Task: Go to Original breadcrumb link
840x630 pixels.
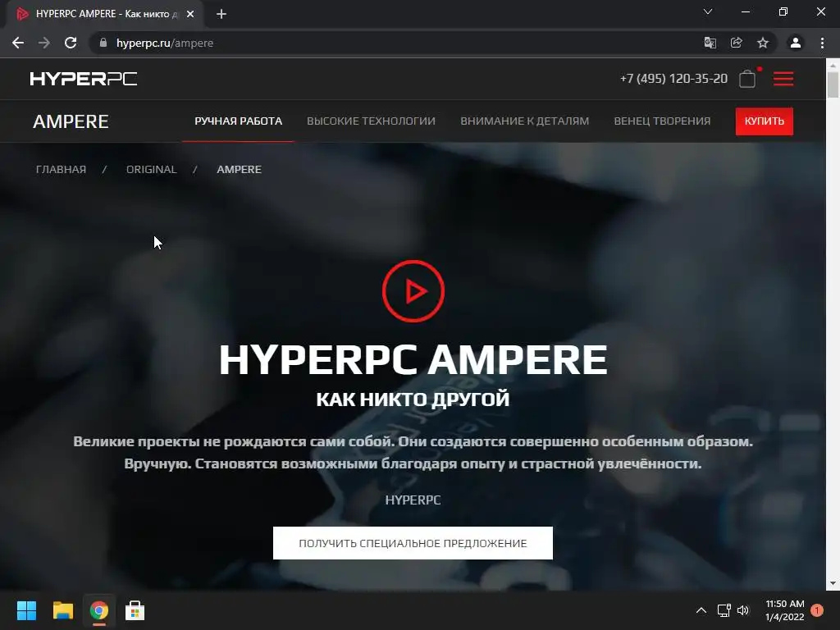Action: [x=152, y=169]
